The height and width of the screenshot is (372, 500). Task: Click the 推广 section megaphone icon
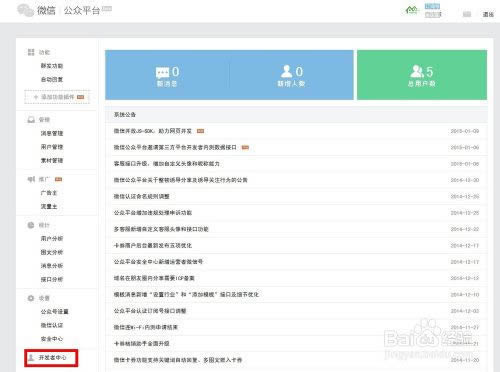(31, 179)
